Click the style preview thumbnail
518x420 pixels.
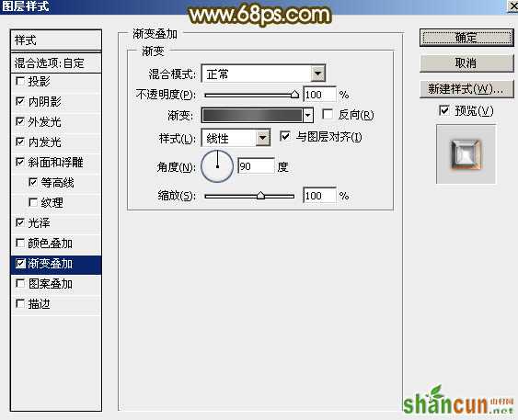coord(466,153)
